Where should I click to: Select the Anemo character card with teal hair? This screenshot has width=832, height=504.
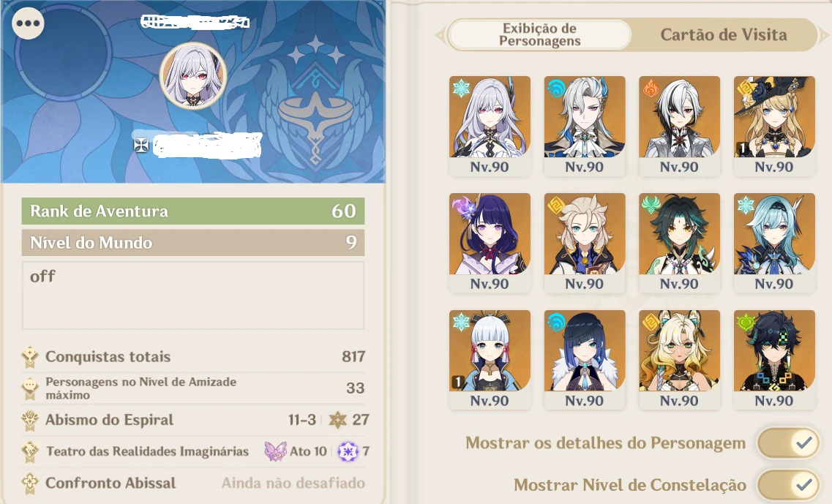point(679,243)
